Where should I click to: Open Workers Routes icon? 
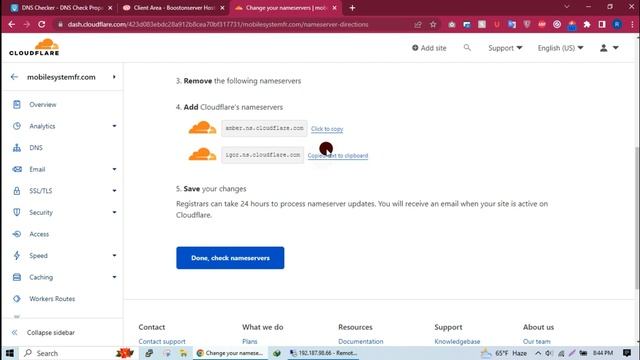click(x=17, y=299)
